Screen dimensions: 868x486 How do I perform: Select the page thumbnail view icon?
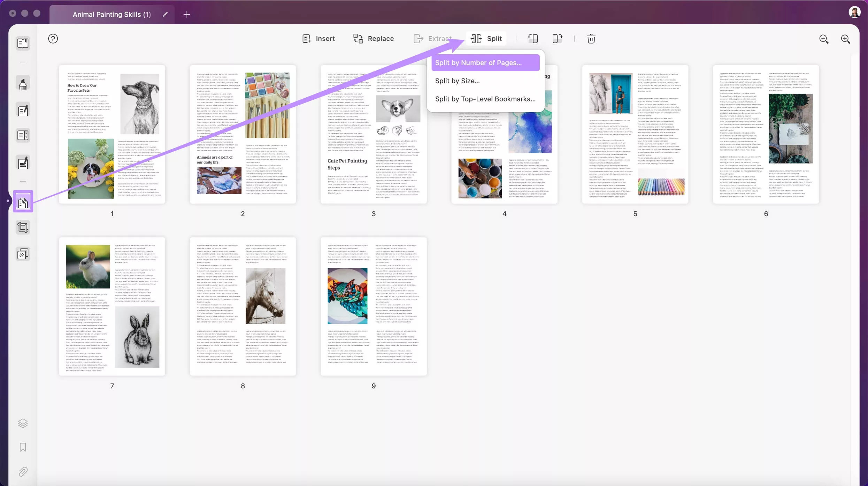[x=23, y=201]
